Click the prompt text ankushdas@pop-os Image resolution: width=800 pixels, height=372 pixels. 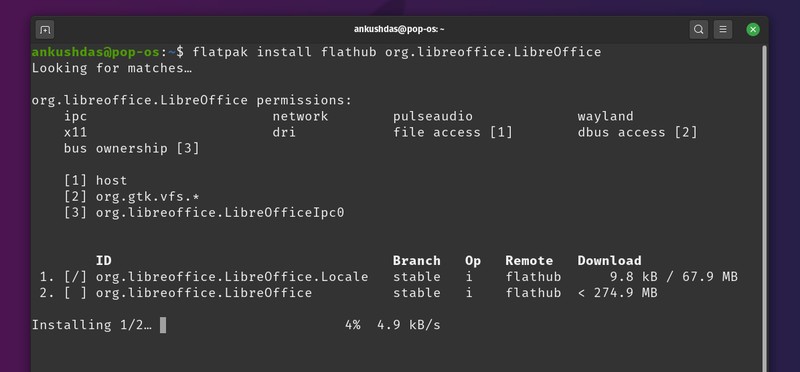click(95, 52)
